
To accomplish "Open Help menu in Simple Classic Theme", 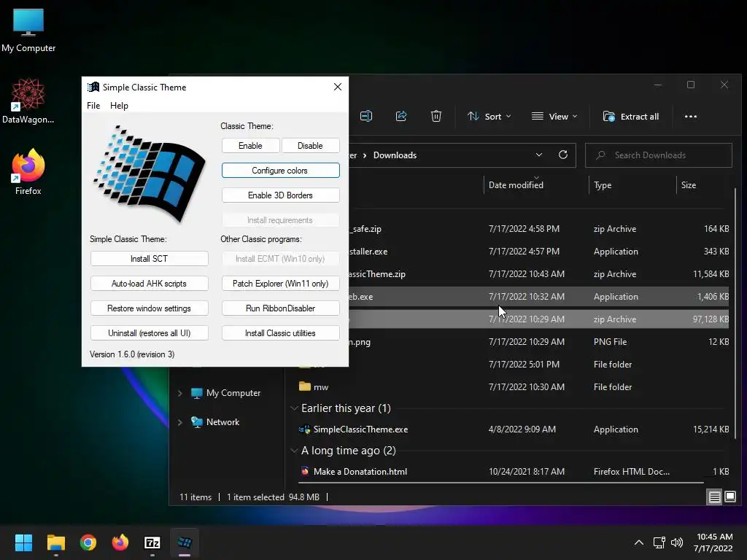I will point(119,105).
